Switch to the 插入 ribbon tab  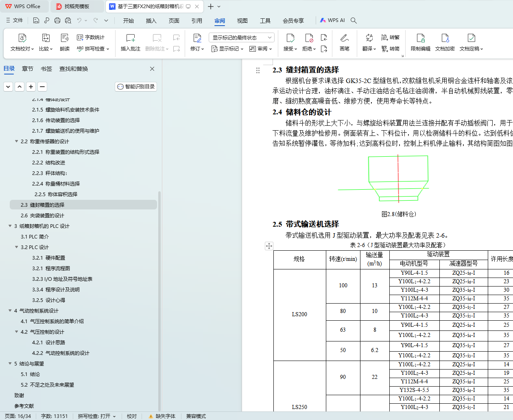click(151, 21)
